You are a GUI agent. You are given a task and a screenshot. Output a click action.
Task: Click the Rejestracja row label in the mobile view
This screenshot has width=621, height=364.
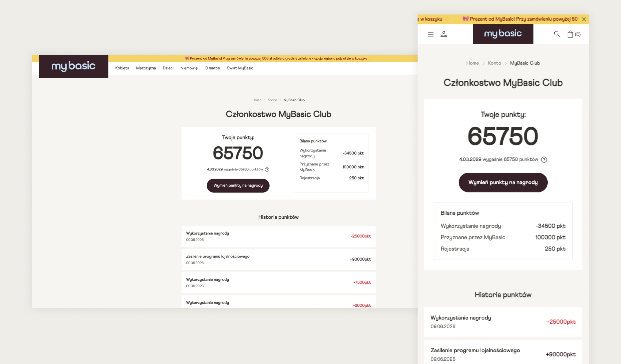click(x=455, y=249)
